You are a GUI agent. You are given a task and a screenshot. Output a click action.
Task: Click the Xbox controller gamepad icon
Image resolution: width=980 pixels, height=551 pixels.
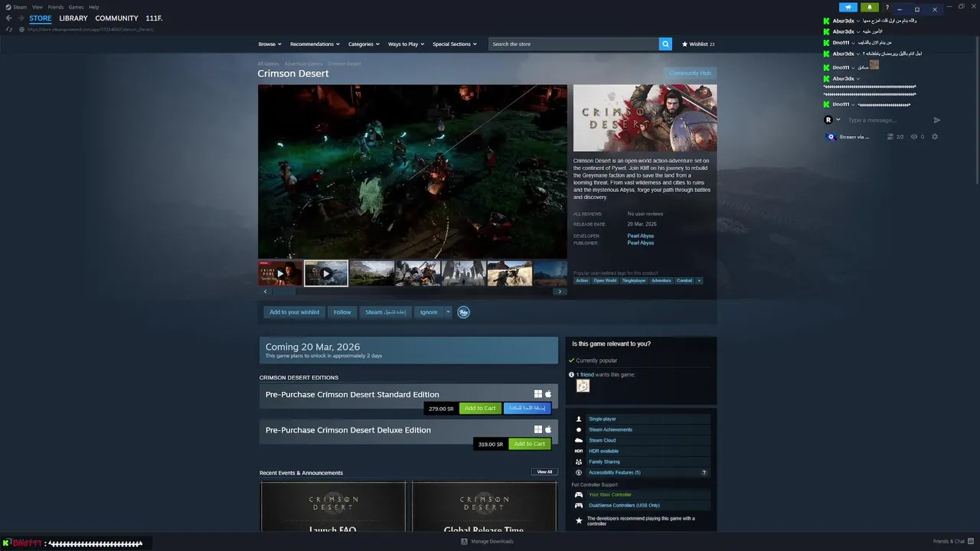point(579,494)
